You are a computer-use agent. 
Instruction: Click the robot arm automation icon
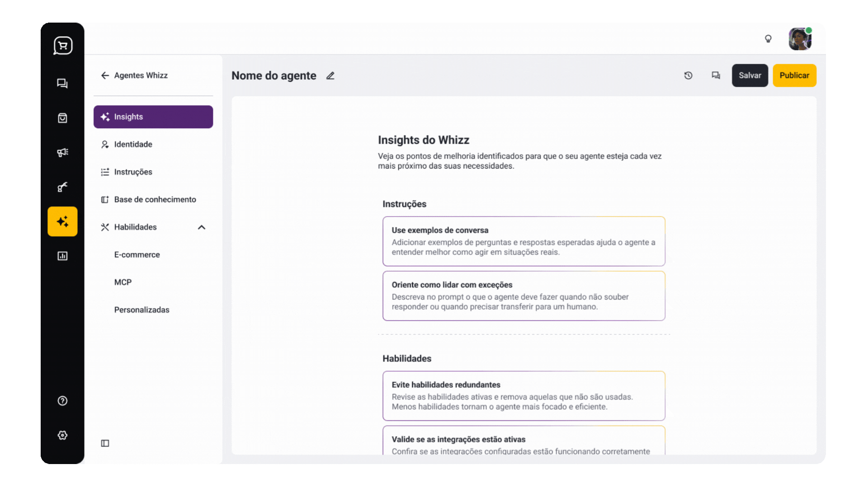(62, 187)
